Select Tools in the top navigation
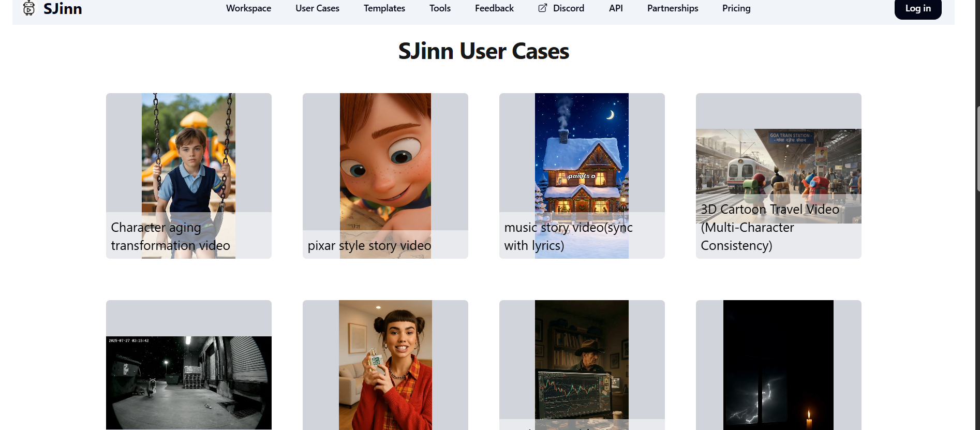This screenshot has height=430, width=980. pos(440,8)
